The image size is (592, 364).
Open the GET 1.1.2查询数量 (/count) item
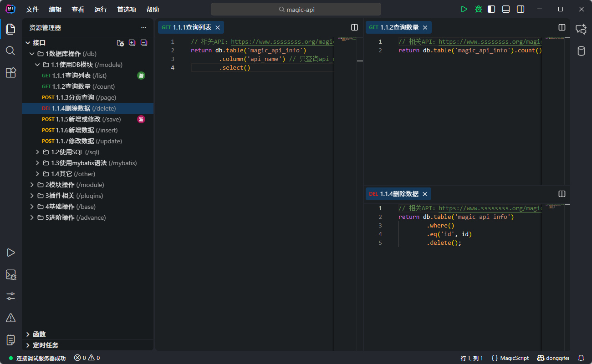pyautogui.click(x=87, y=86)
